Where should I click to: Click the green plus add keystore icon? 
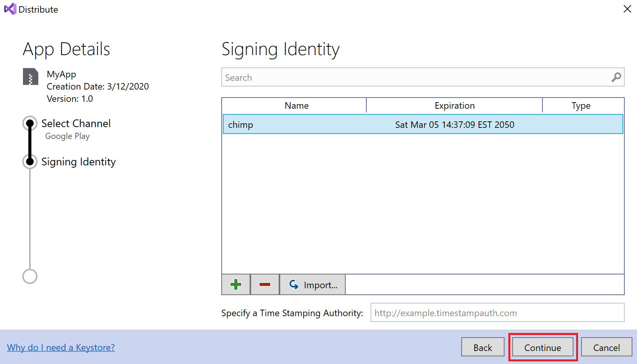[x=236, y=284]
